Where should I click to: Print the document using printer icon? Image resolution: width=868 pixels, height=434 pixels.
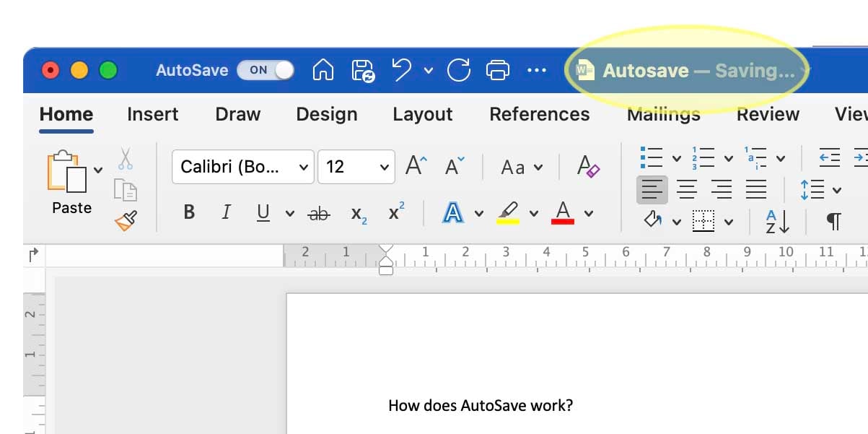tap(498, 70)
